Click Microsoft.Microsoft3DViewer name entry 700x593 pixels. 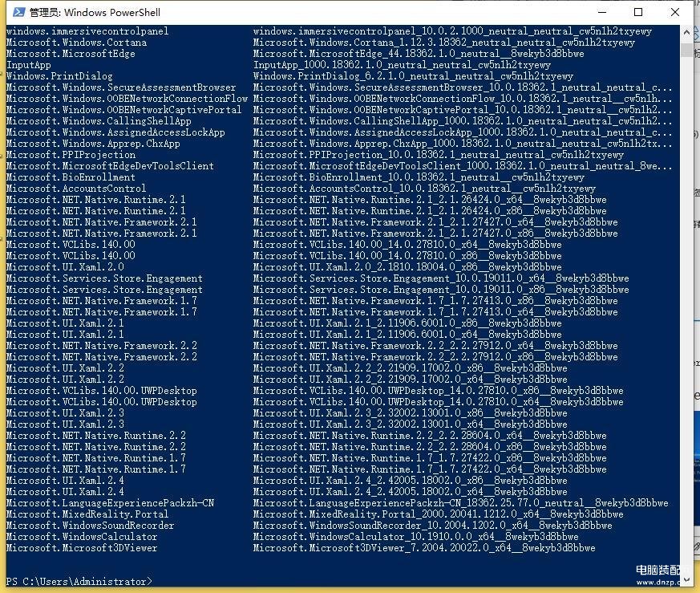[x=82, y=547]
